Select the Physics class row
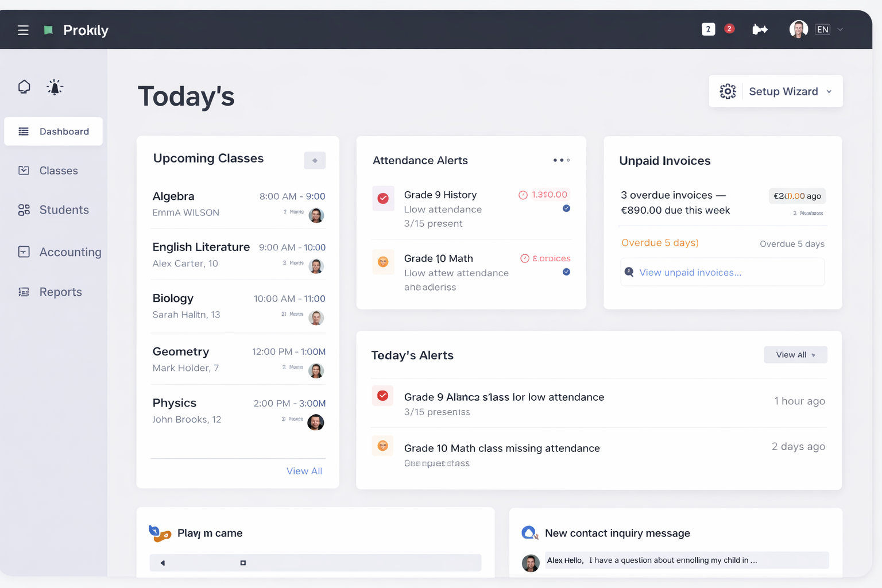Viewport: 882px width, 588px height. 238,411
